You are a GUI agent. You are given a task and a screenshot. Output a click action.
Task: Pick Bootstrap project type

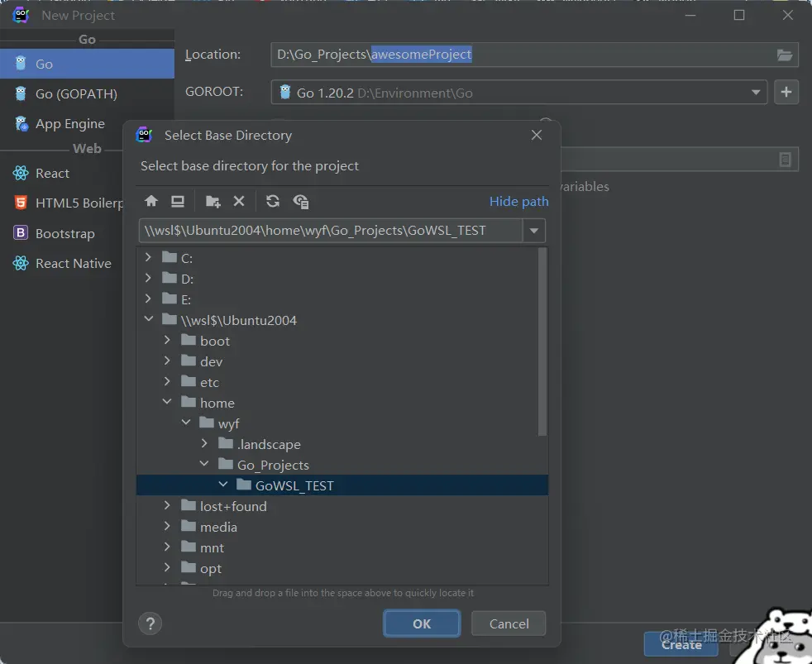coord(61,233)
